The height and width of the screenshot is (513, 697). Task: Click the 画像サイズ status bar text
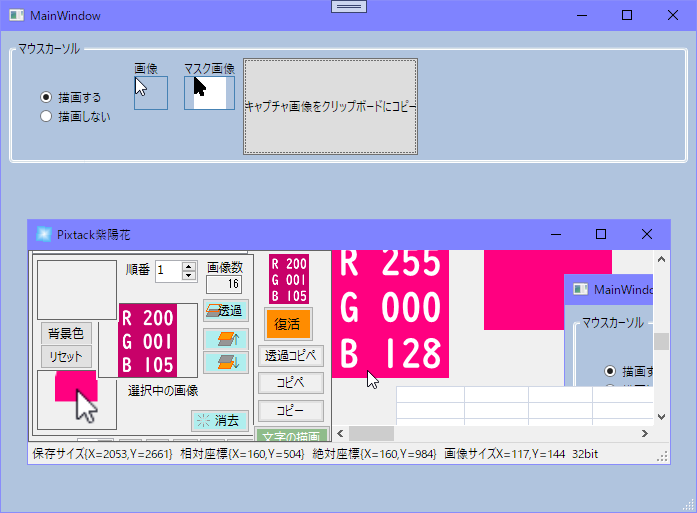pyautogui.click(x=505, y=454)
